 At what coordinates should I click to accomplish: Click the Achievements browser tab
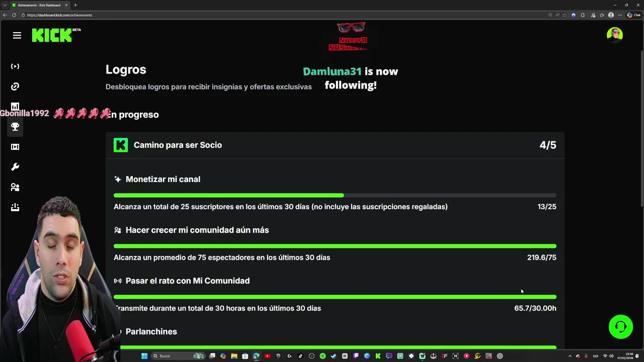pyautogui.click(x=39, y=5)
